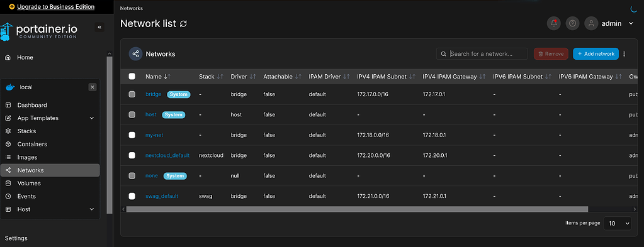Click the sidebar vertical scrollbar
Image resolution: width=644 pixels, height=247 pixels.
click(x=110, y=135)
